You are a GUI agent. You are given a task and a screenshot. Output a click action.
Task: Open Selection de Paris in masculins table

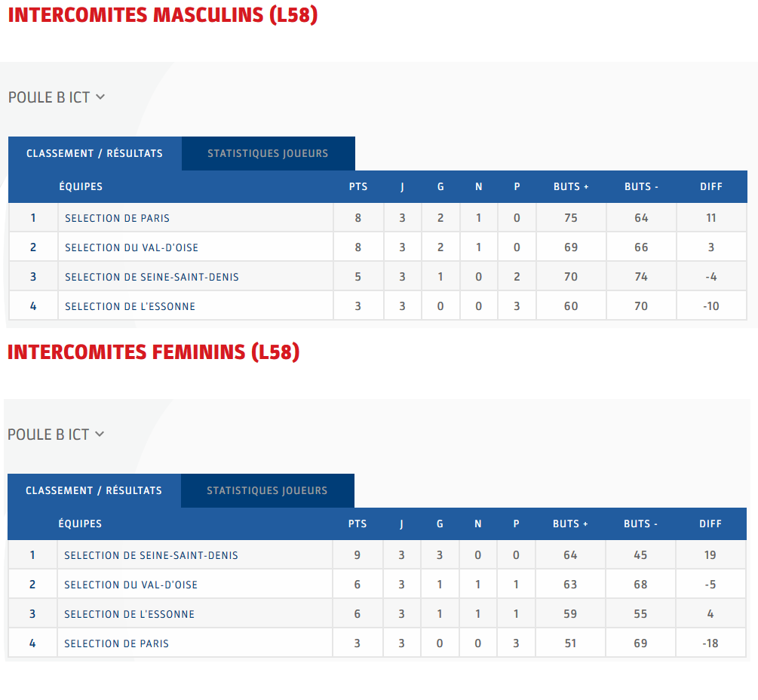tap(118, 218)
